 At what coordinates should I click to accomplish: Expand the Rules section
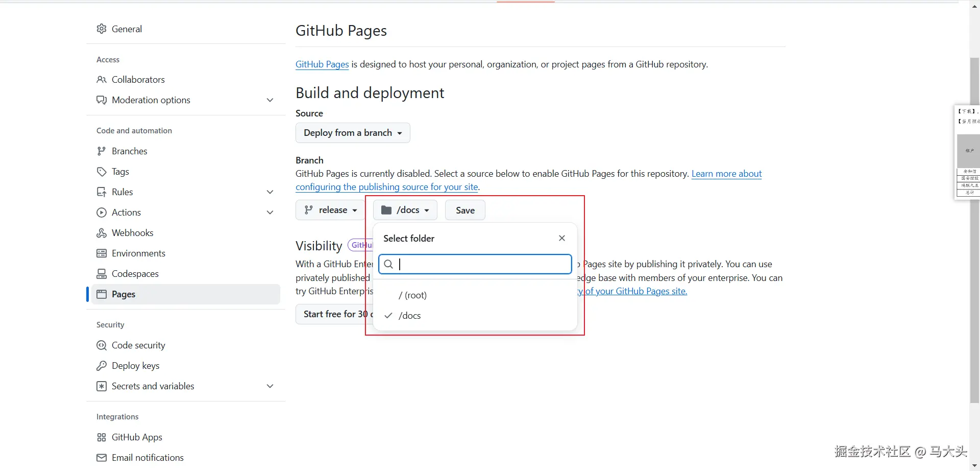tap(270, 192)
